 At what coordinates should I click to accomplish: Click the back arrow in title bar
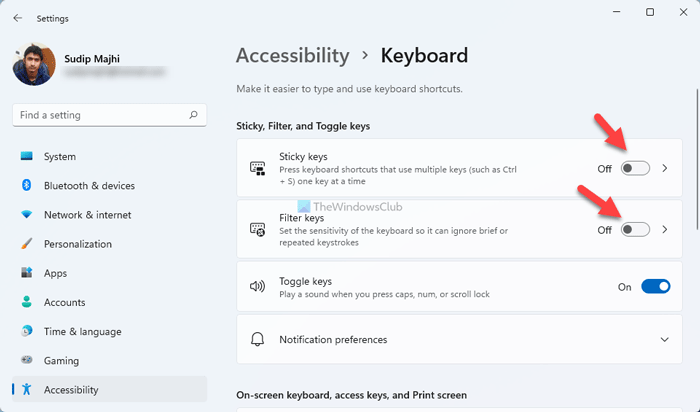[18, 17]
